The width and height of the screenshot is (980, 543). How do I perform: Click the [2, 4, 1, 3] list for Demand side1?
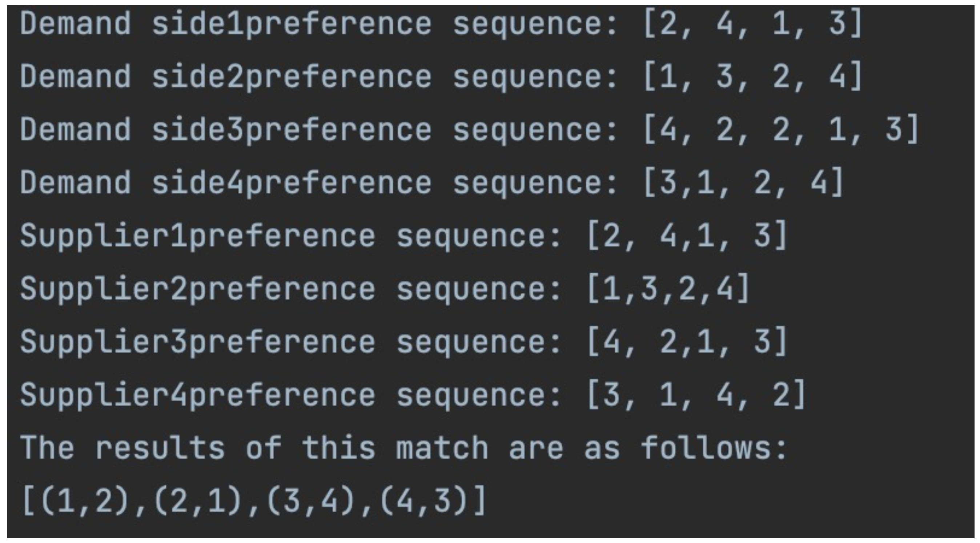coord(752,24)
